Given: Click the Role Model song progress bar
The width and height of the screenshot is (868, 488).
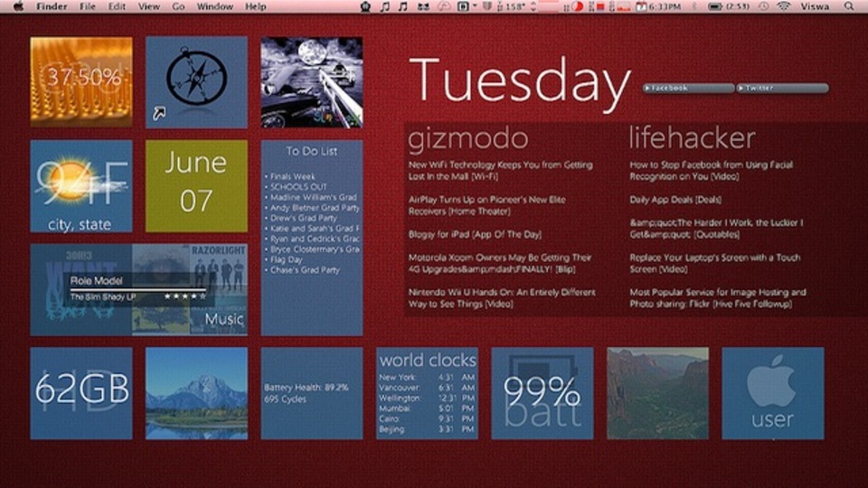Looking at the screenshot, I should (x=137, y=289).
